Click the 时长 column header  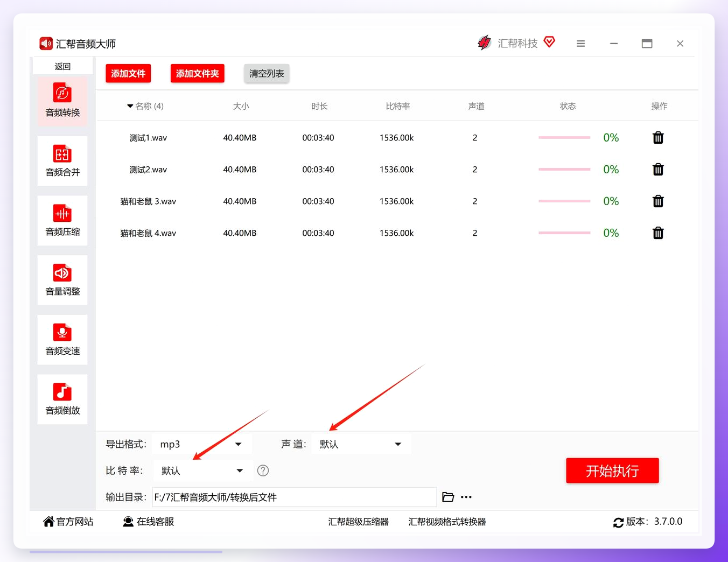(319, 106)
